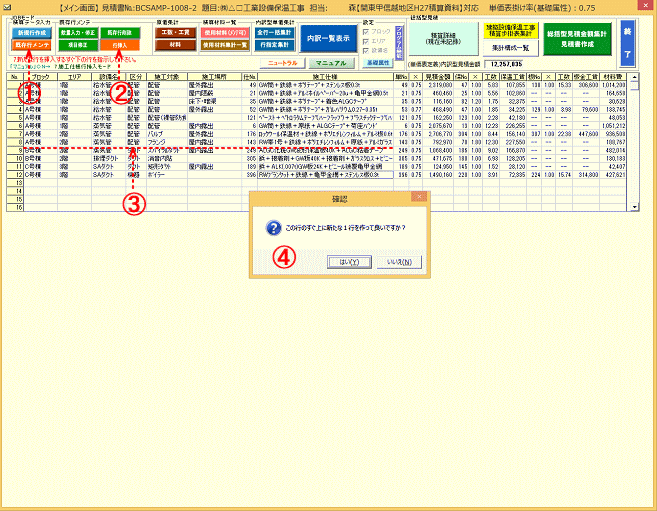Click the pink 使用材料 button
This screenshot has width=657, height=511.
pyautogui.click(x=225, y=32)
